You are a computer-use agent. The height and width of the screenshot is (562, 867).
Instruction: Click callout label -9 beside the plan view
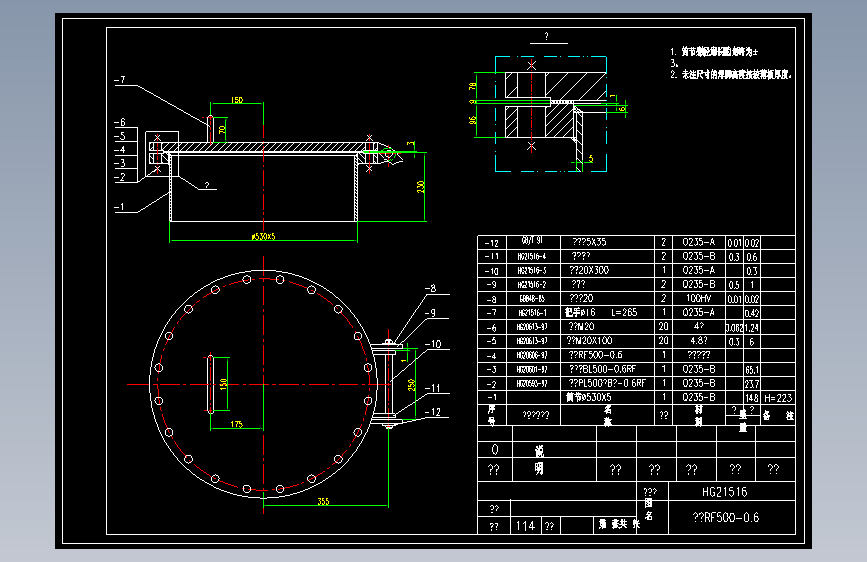pyautogui.click(x=431, y=313)
